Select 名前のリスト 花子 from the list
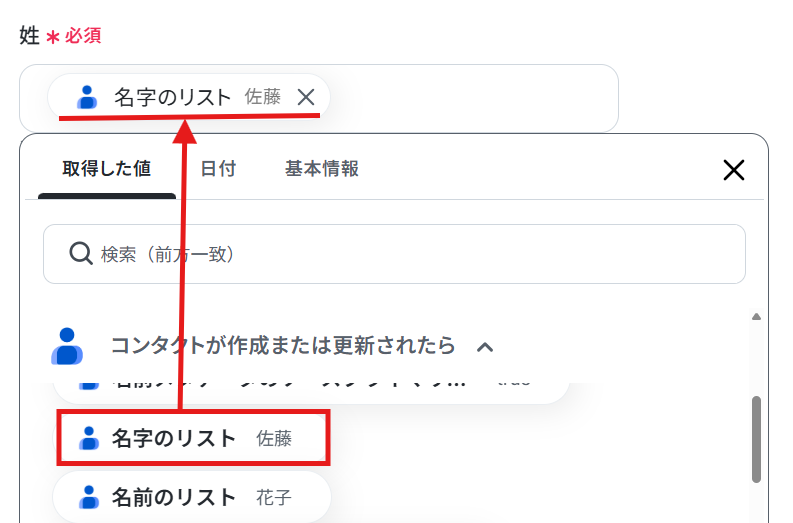Image resolution: width=793 pixels, height=523 pixels. [192, 497]
